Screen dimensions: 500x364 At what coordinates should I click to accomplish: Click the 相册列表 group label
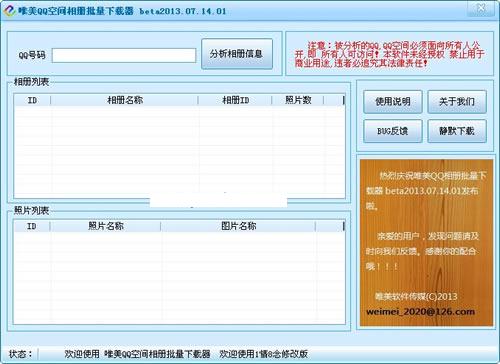(x=32, y=82)
